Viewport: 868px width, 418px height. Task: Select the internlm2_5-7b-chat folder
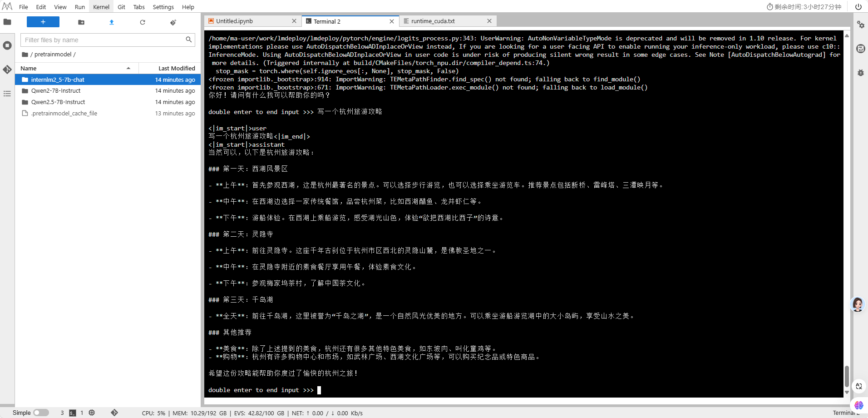tap(108, 80)
